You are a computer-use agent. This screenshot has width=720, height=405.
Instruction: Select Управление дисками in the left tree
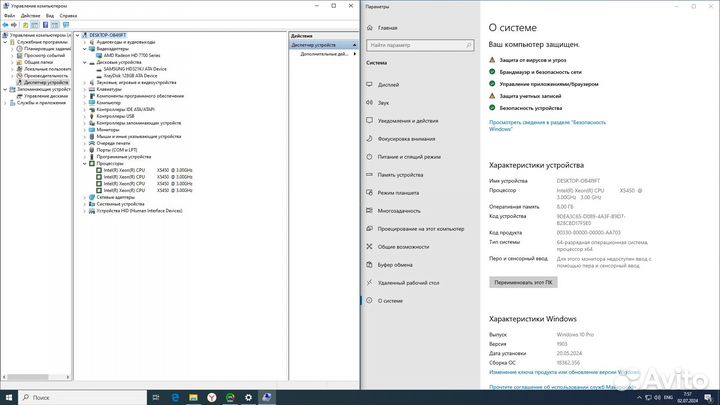click(x=43, y=95)
